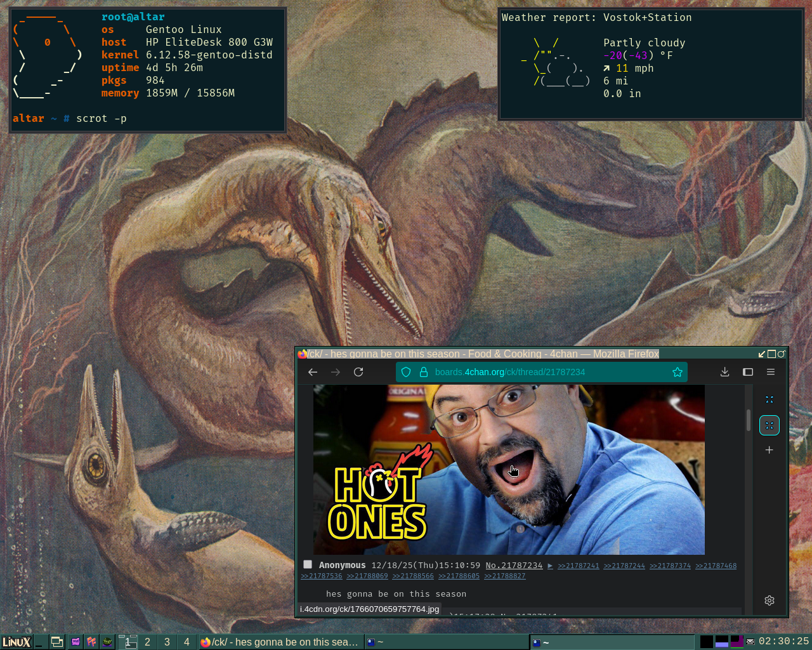Maximize the Firefox window
This screenshot has height=650, width=812.
coord(772,354)
